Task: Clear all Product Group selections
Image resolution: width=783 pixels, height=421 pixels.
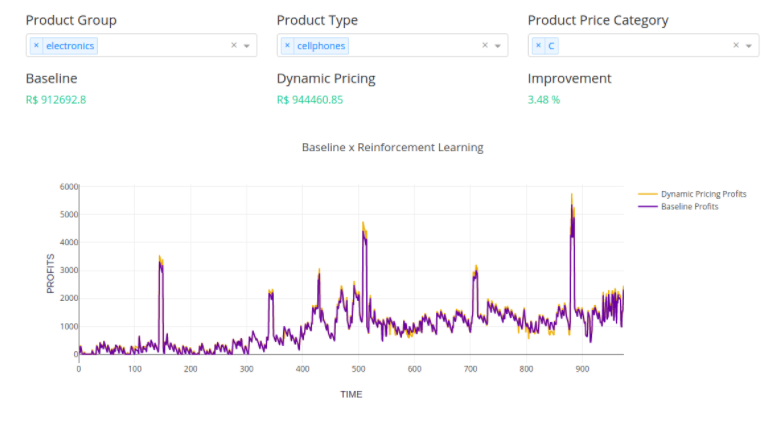Action: (x=234, y=45)
